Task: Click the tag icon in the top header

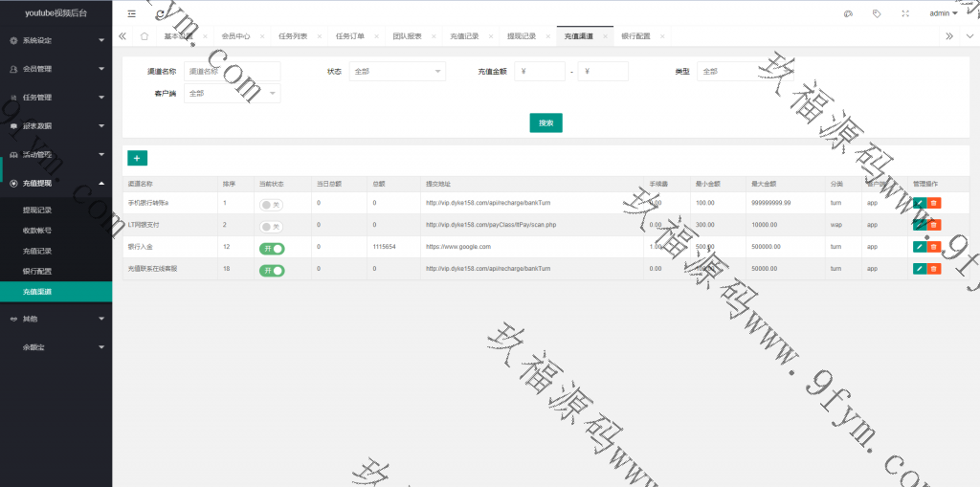Action: pyautogui.click(x=877, y=13)
